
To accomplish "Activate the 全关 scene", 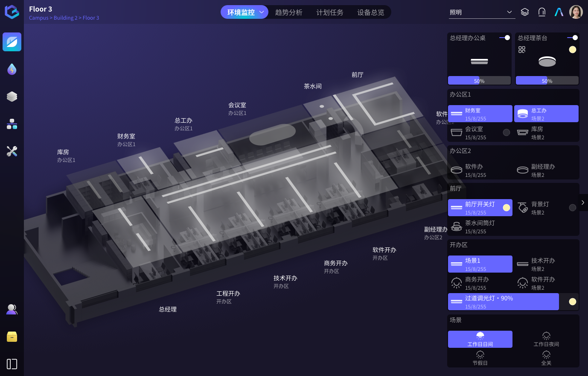I will click(546, 358).
